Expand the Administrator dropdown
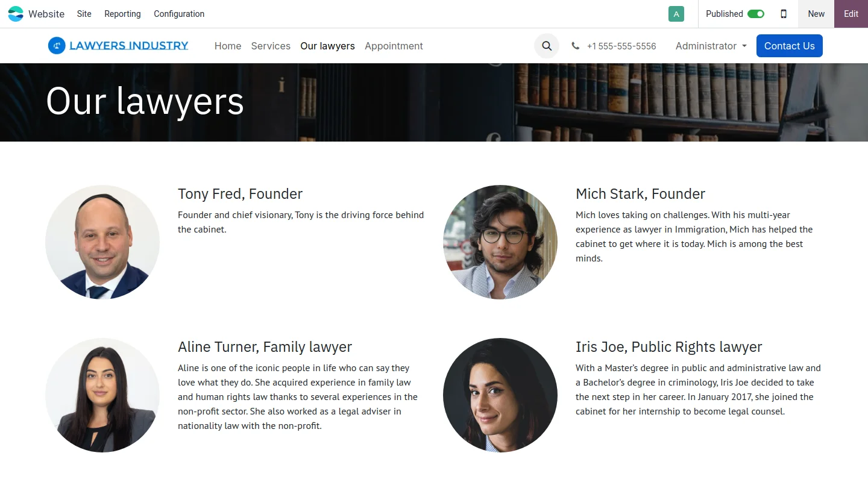The image size is (868, 488). tap(711, 46)
